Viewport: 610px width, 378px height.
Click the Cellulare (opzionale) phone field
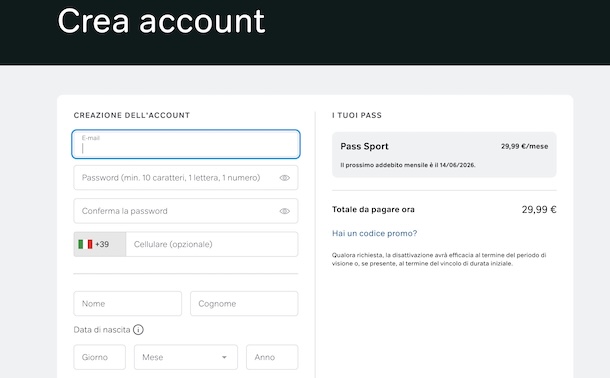212,244
